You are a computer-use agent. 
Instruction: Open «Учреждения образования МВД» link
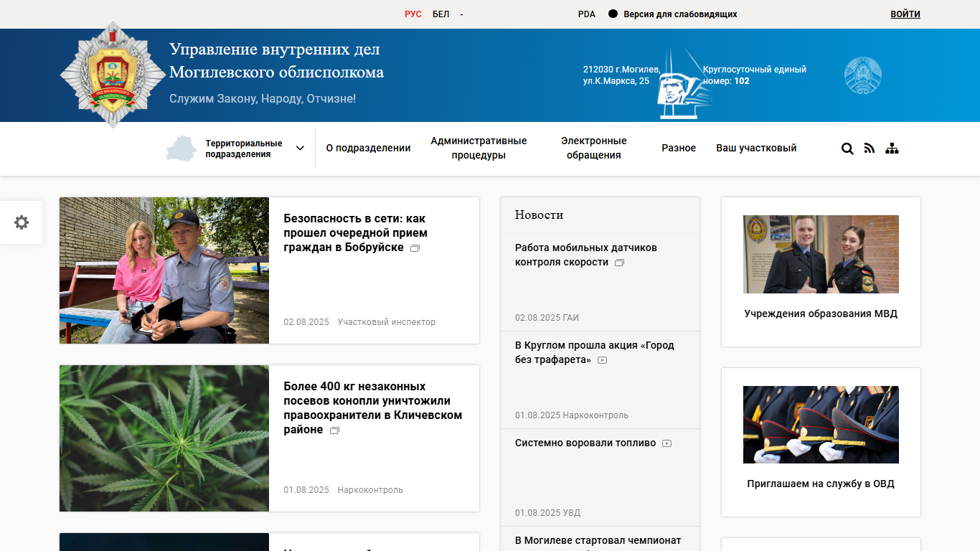tap(821, 314)
